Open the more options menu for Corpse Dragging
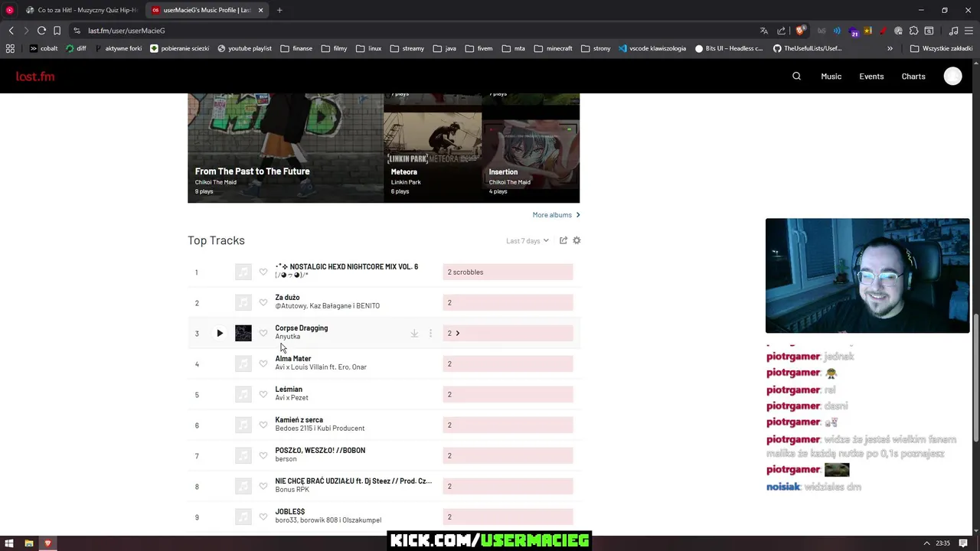 [430, 334]
